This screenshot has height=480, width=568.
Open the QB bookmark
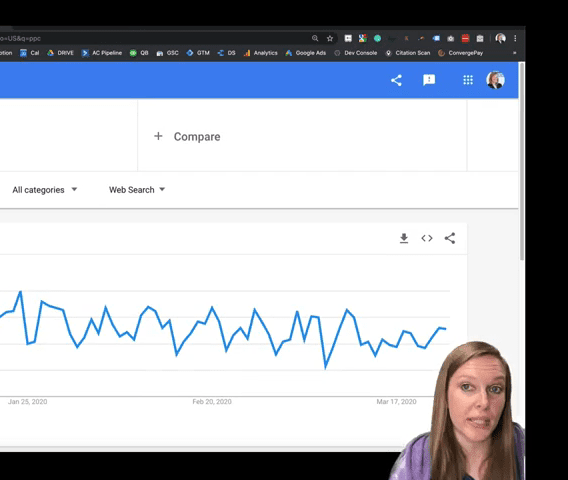tap(139, 53)
